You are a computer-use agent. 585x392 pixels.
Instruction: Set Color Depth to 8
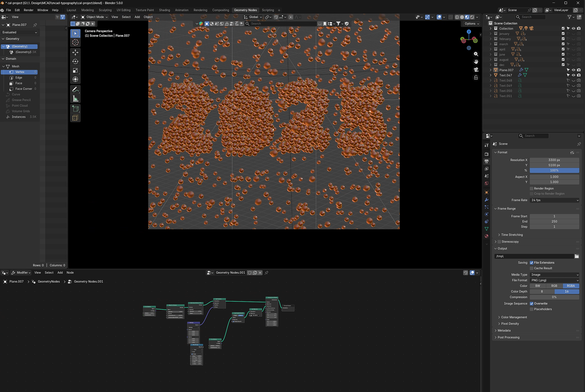click(x=542, y=292)
